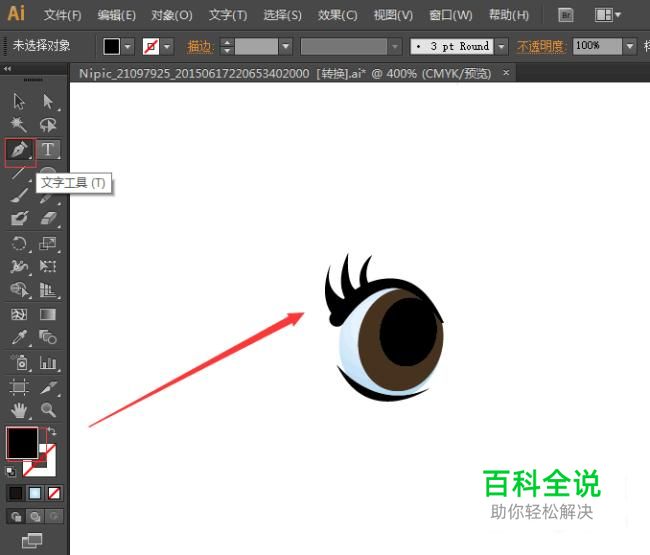The height and width of the screenshot is (555, 650).
Task: Open 3 pt Round brush dropdown
Action: coord(501,46)
